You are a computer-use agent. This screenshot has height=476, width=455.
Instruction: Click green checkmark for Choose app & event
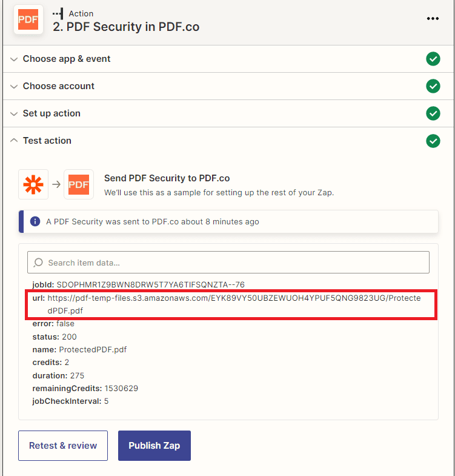point(433,59)
